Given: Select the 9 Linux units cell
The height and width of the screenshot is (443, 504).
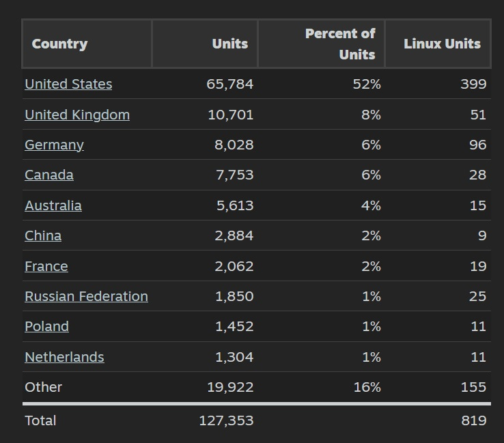Looking at the screenshot, I should click(482, 235).
